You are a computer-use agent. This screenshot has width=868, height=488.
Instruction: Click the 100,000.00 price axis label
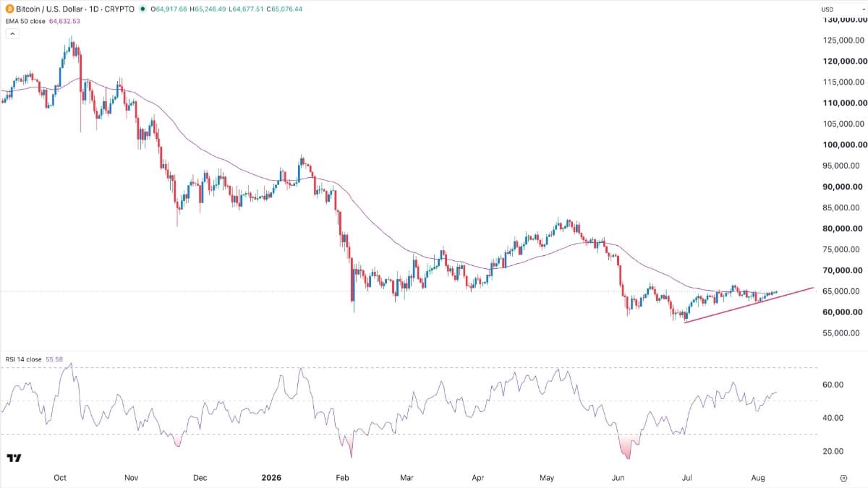coord(844,145)
